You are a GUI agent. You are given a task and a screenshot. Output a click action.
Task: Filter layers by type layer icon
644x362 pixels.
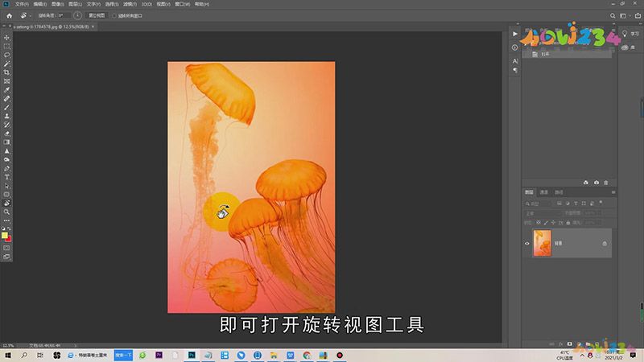coord(576,204)
